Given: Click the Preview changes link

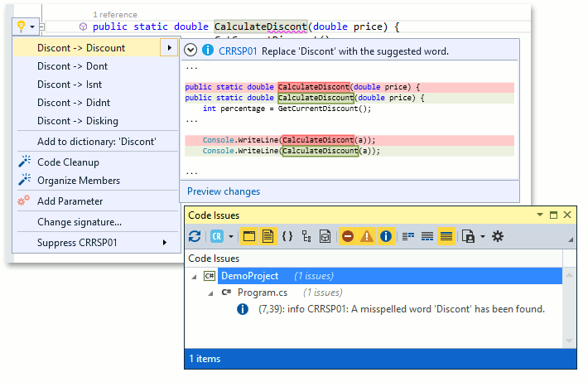Looking at the screenshot, I should coord(223,191).
